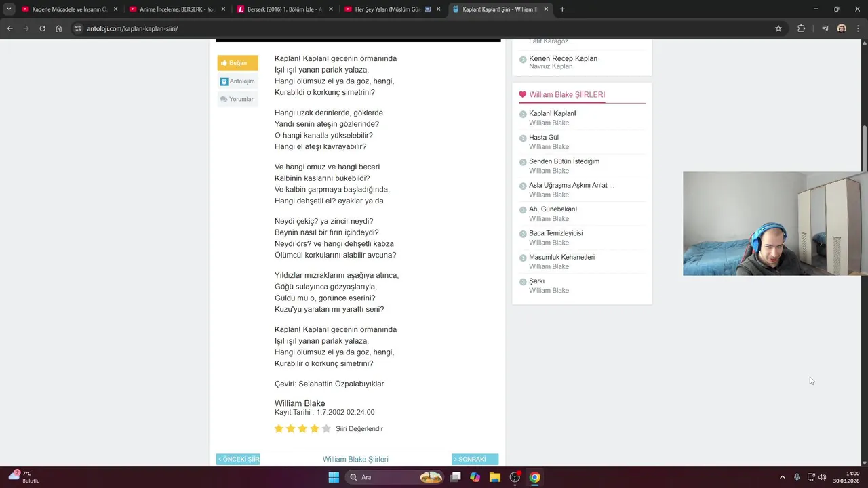Click the page vertical scrollbar thumb
The image size is (868, 488).
click(865, 150)
